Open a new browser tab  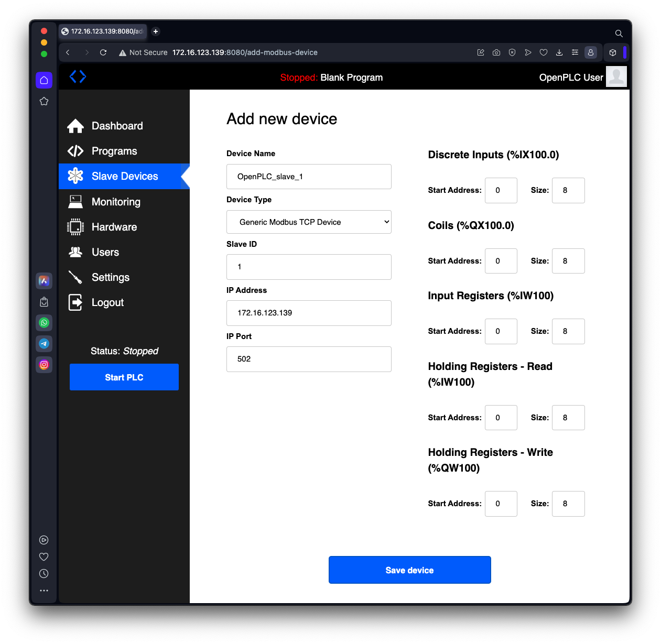pos(156,31)
